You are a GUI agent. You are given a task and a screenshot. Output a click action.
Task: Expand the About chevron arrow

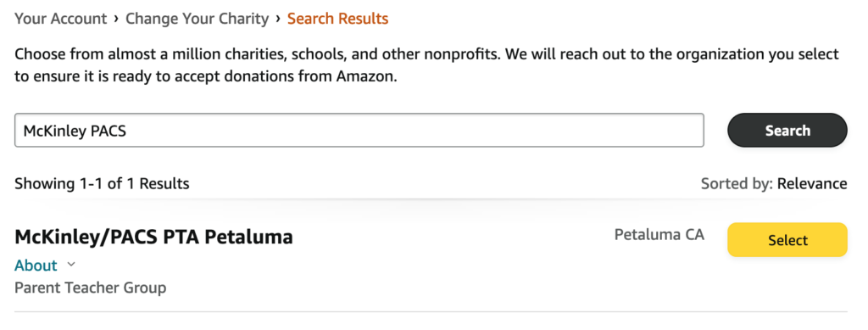pos(71,265)
